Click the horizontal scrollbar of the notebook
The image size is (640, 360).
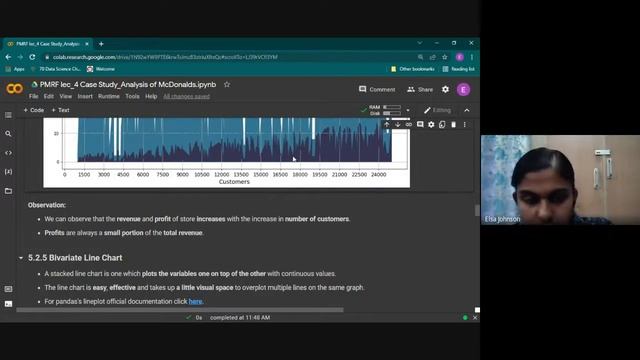[x=180, y=310]
